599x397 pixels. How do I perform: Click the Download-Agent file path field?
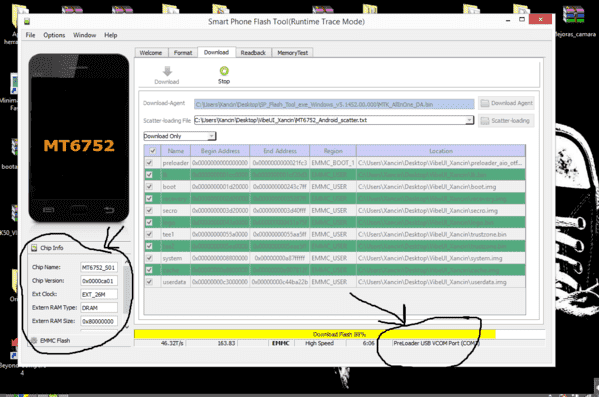(334, 104)
